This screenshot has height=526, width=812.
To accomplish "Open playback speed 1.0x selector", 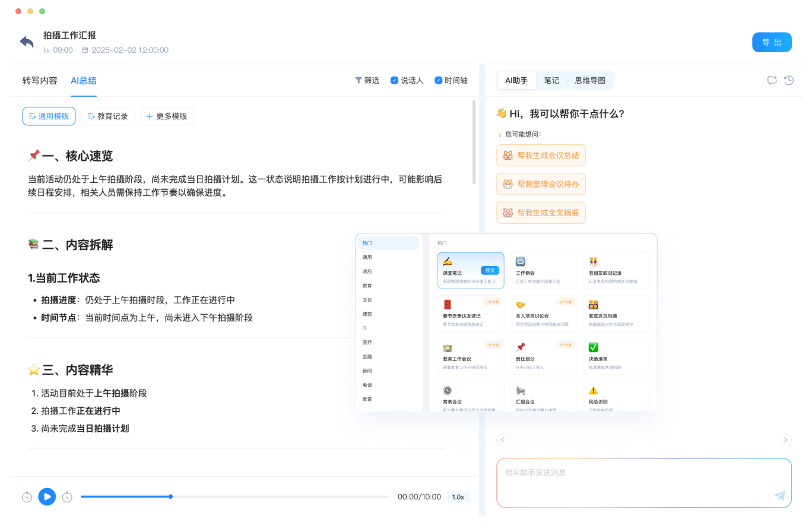I will click(x=458, y=497).
